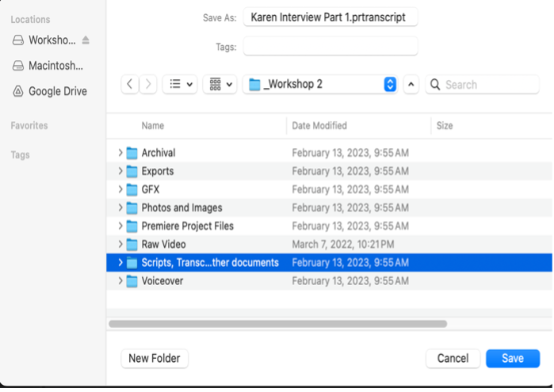Expand the GFX folder disclosure triangle
The image size is (554, 392).
click(120, 189)
